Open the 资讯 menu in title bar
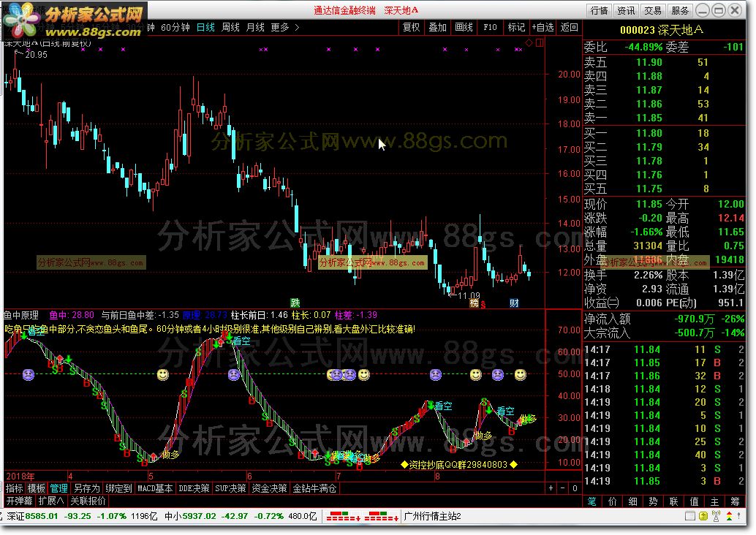 pyautogui.click(x=627, y=10)
